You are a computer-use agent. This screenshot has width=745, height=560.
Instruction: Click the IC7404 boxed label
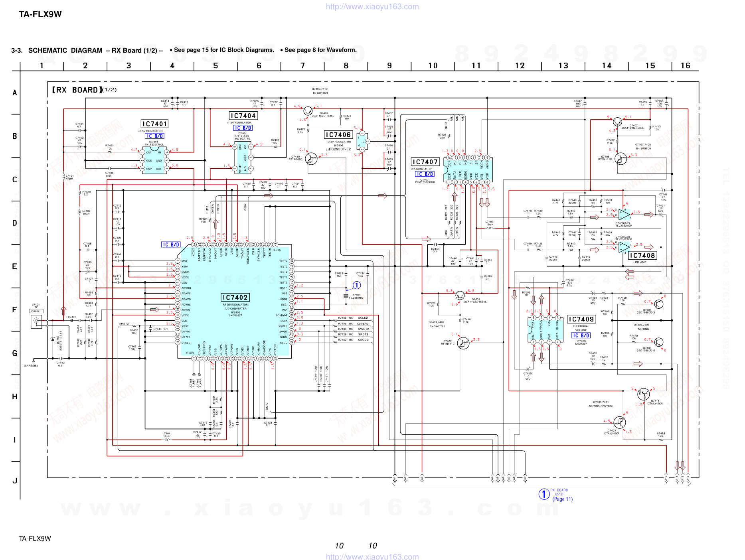click(x=243, y=116)
